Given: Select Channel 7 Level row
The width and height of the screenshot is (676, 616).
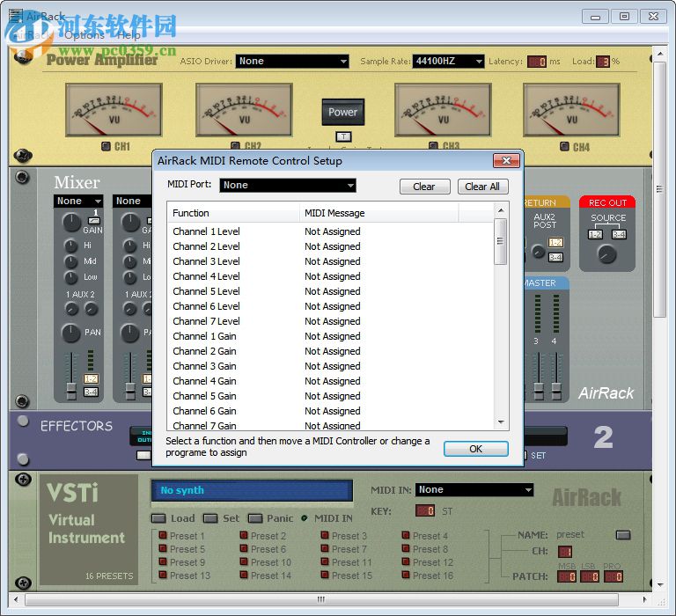Looking at the screenshot, I should 330,321.
